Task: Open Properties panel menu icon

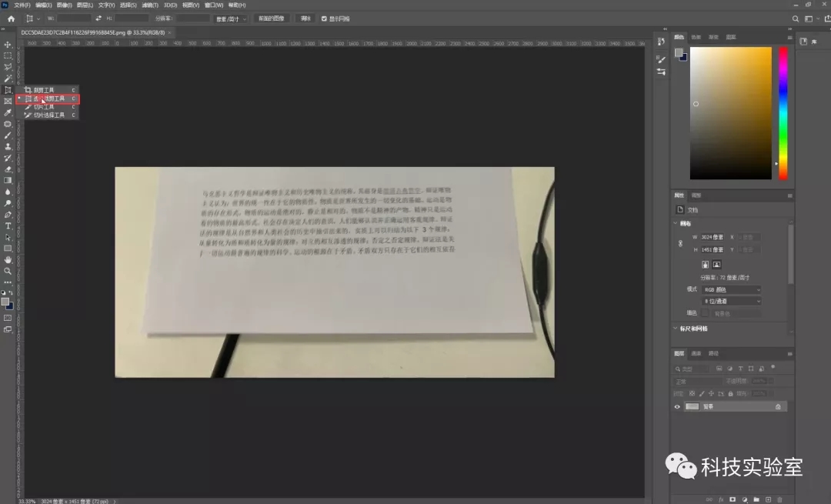Action: [x=789, y=195]
